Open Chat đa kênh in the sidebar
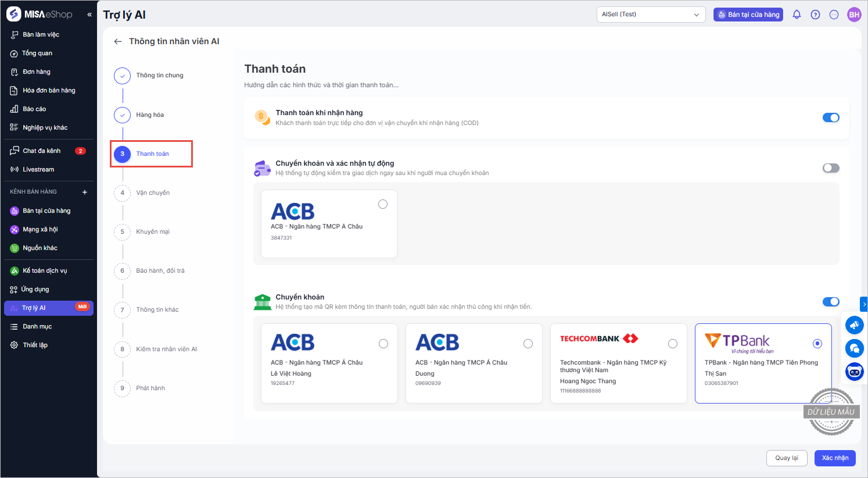The image size is (868, 478). [x=42, y=151]
